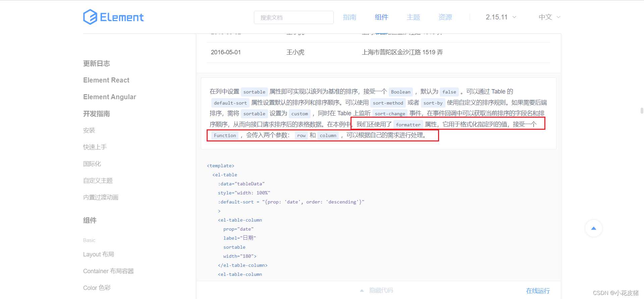The width and height of the screenshot is (644, 299).
Task: Open the 资源 nav item
Action: pos(445,17)
